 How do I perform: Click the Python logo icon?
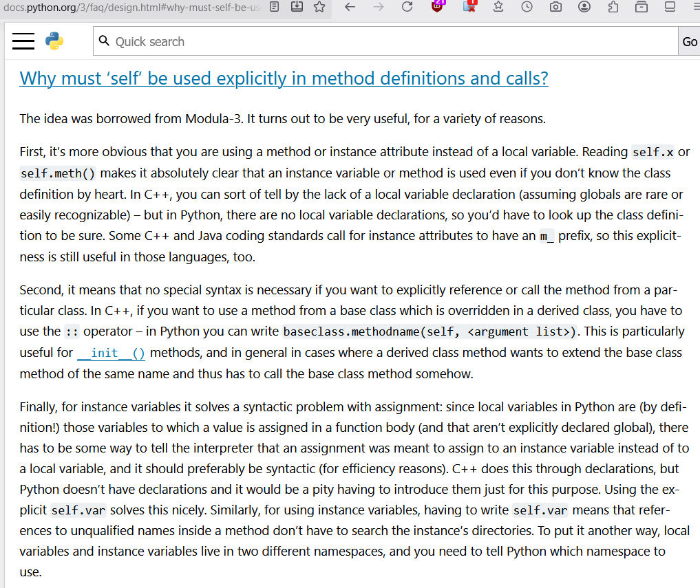[x=54, y=41]
